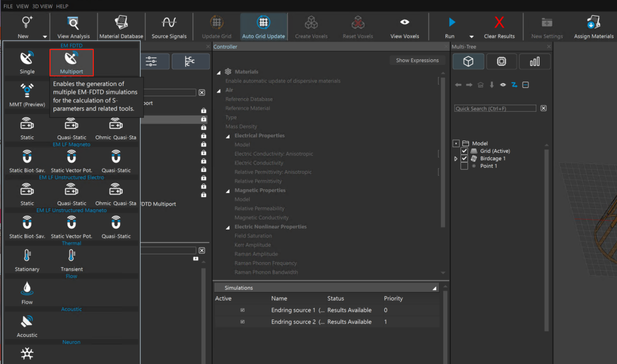The width and height of the screenshot is (617, 364).
Task: Open the FILE menu
Action: pyautogui.click(x=8, y=6)
